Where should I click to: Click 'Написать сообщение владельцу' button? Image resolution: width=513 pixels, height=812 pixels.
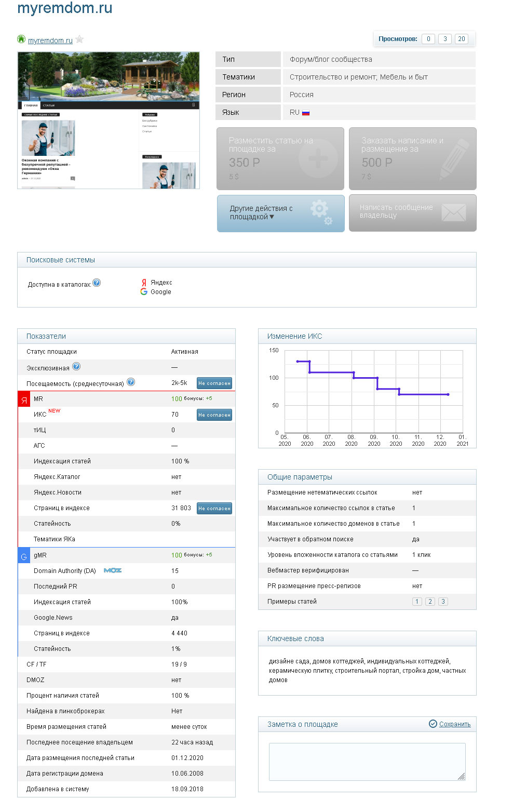[x=413, y=213]
